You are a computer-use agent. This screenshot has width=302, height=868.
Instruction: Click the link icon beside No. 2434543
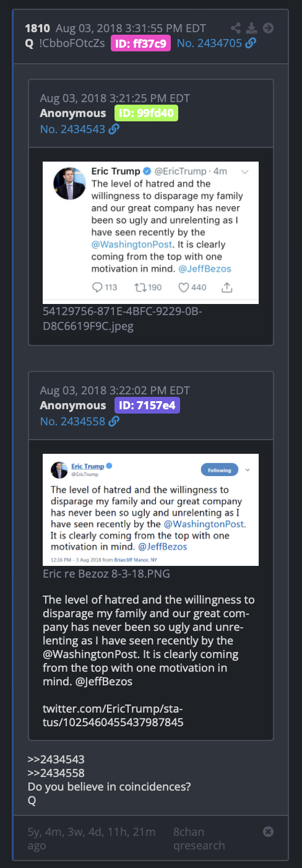tap(114, 129)
